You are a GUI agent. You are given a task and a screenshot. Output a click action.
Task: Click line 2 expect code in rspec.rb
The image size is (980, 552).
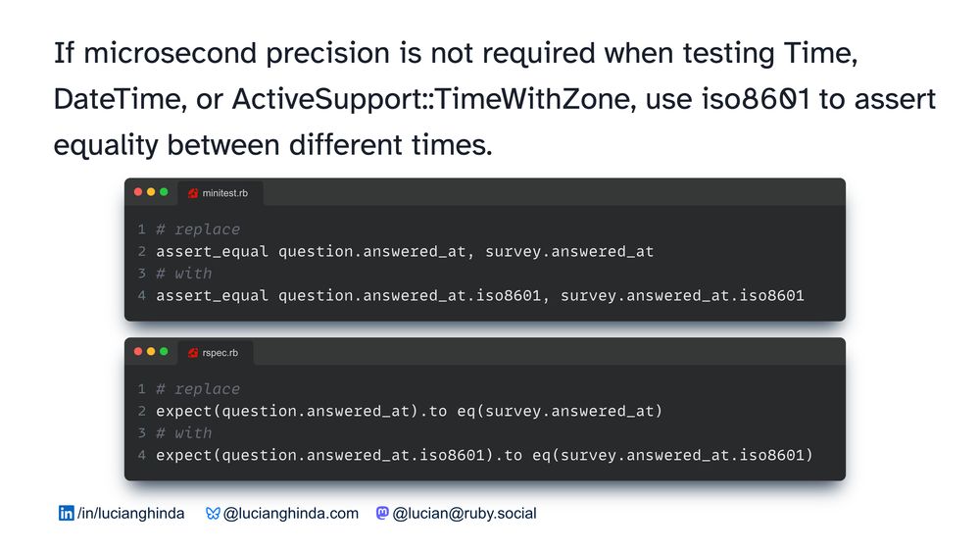pos(409,411)
